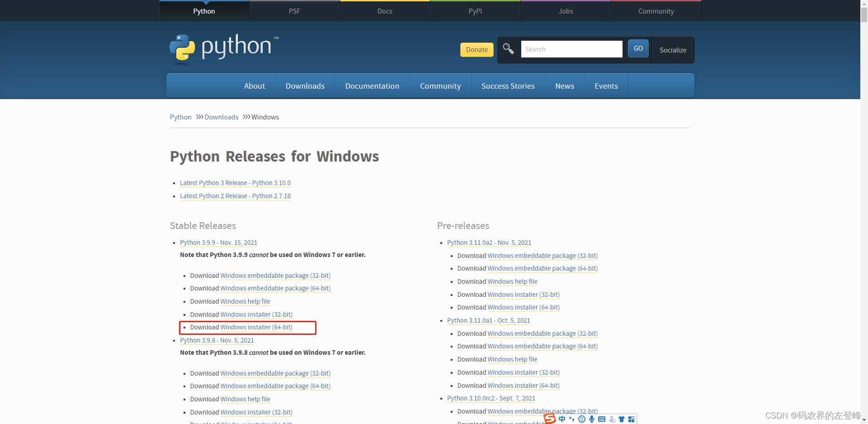The image size is (868, 424).
Task: Start voice input with the microphone icon
Action: [592, 419]
